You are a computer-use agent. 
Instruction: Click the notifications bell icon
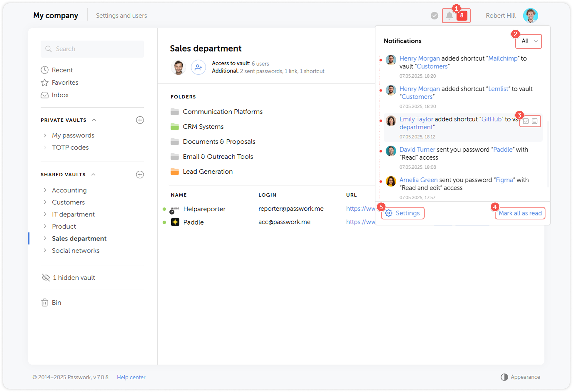[x=449, y=16]
